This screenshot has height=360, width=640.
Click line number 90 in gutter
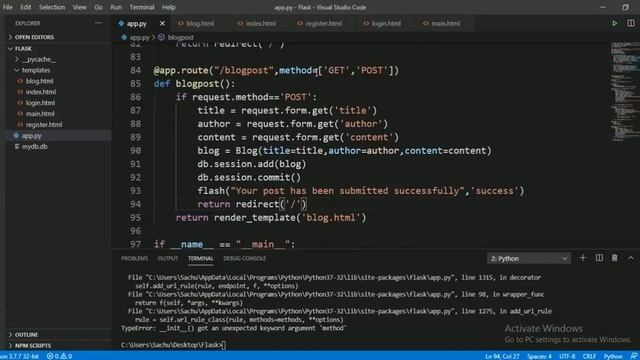tap(136, 151)
